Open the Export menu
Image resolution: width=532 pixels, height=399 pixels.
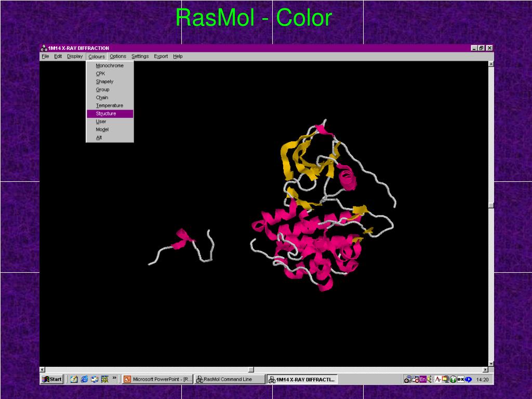click(x=161, y=56)
